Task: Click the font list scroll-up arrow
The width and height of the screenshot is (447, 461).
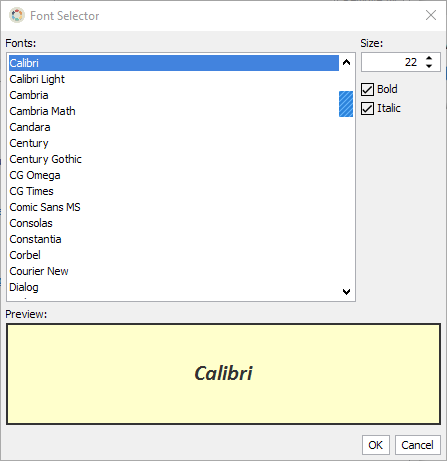Action: [346, 62]
